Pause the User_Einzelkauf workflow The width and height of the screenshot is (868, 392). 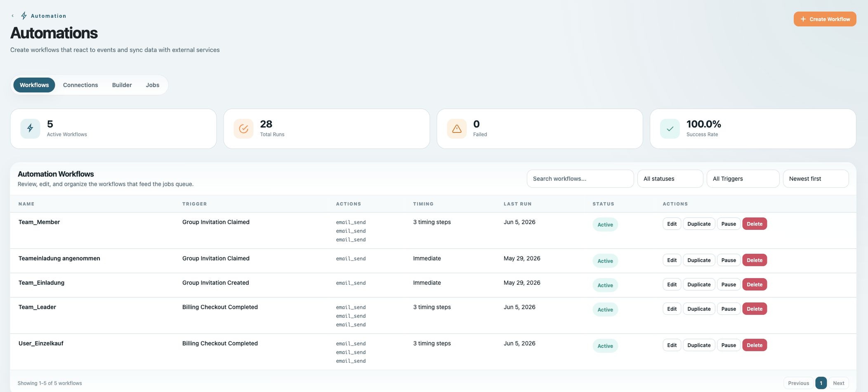pos(729,345)
